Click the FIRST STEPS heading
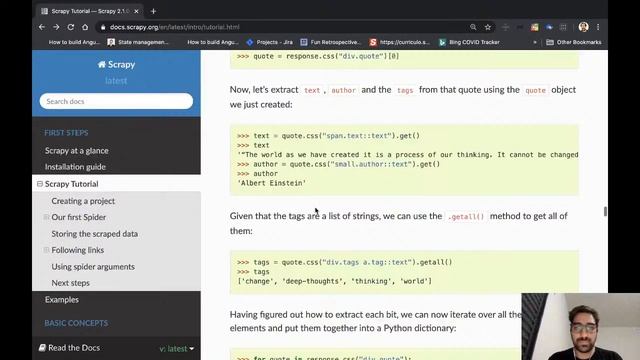The height and width of the screenshot is (360, 640). 66,133
